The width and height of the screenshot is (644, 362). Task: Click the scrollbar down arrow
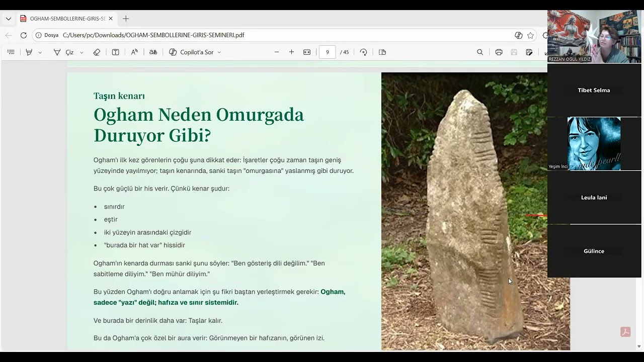tap(639, 346)
